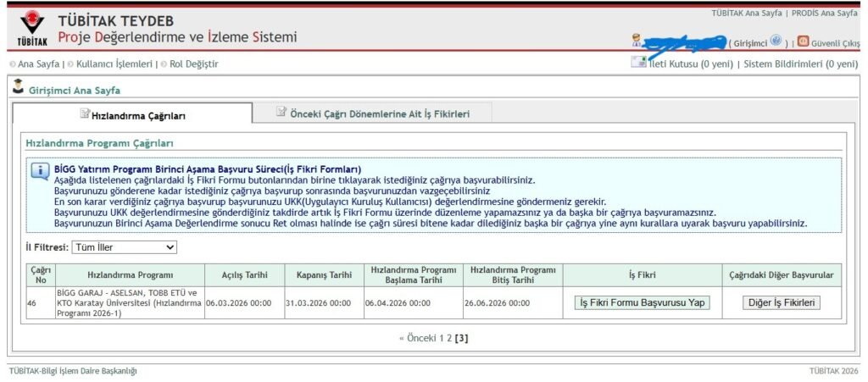Click the user avatar icon beside the username
The image size is (868, 382).
point(636,41)
